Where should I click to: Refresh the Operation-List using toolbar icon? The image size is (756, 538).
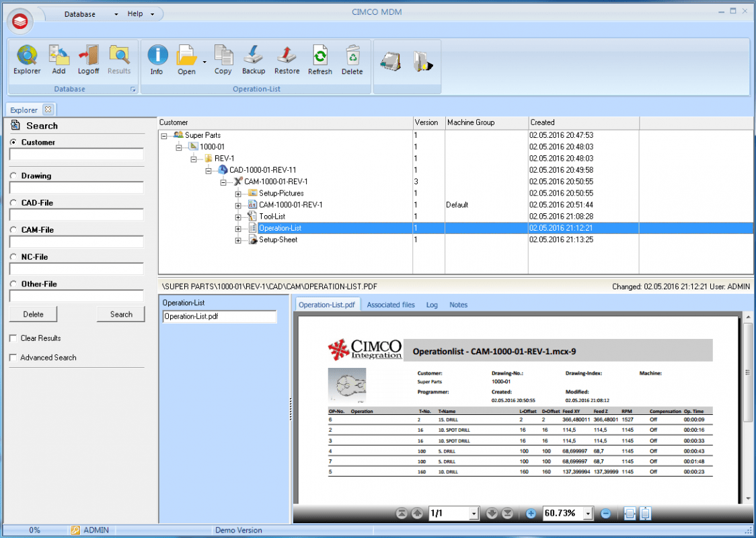(x=319, y=59)
